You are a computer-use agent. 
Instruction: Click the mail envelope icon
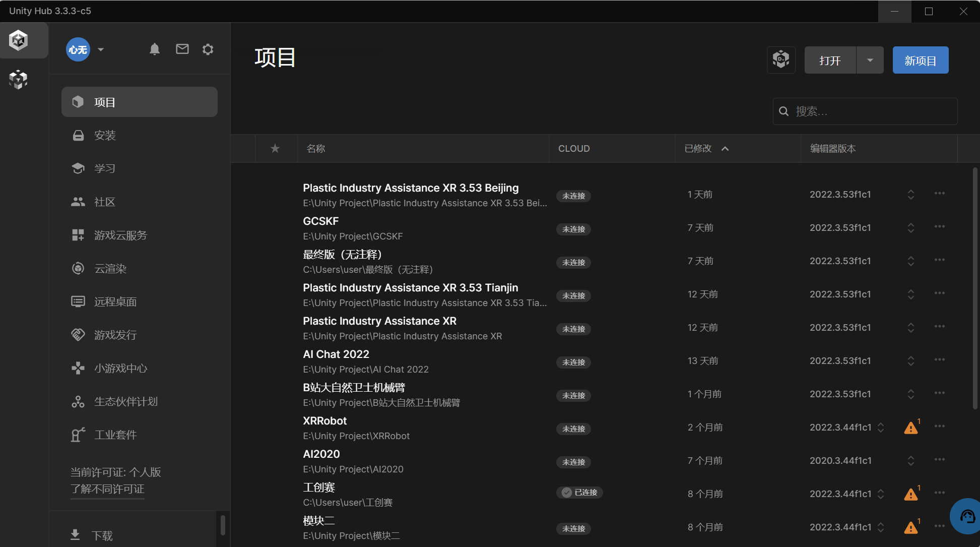[182, 49]
